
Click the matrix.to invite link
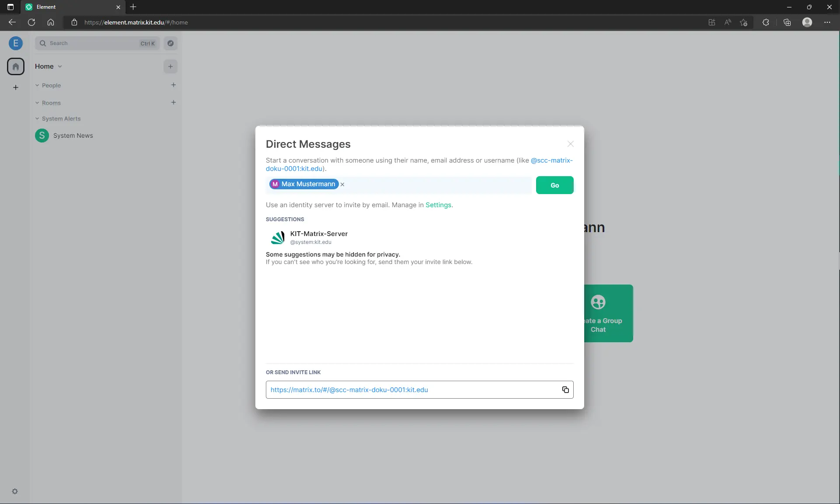[x=349, y=389]
